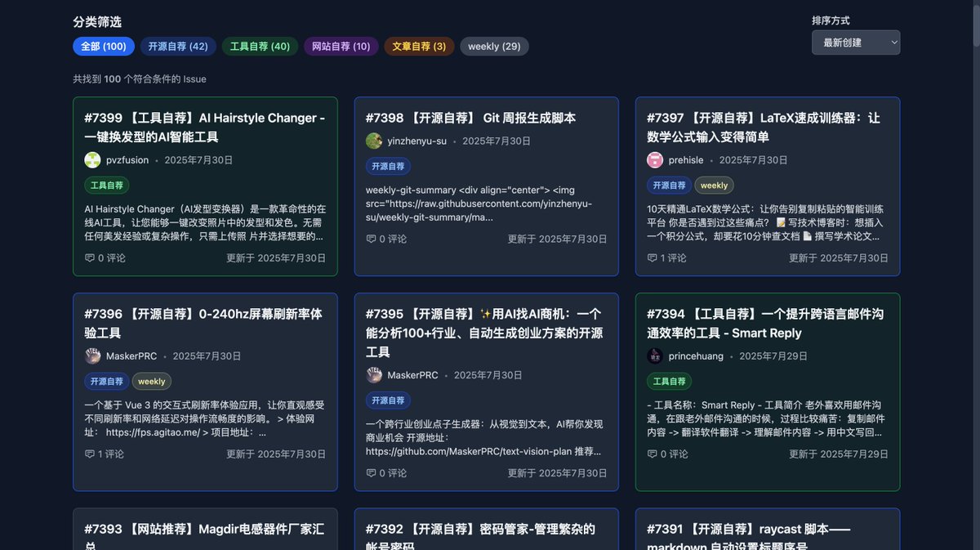This screenshot has width=980, height=550.
Task: Click comment bubble icon on issue #7397
Action: click(x=652, y=258)
